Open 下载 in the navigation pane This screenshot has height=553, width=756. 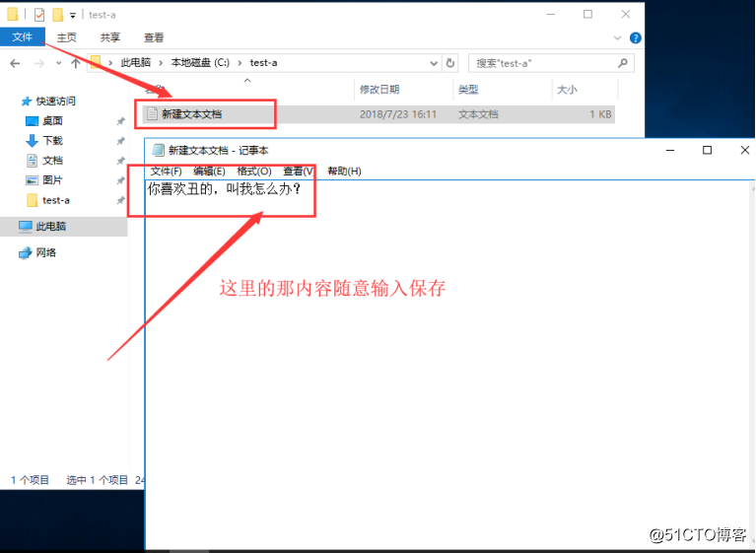coord(52,141)
